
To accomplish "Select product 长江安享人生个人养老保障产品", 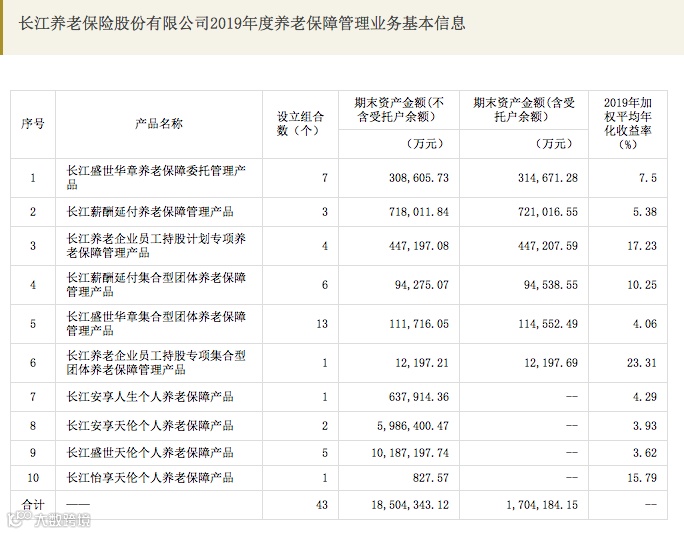I will [150, 397].
